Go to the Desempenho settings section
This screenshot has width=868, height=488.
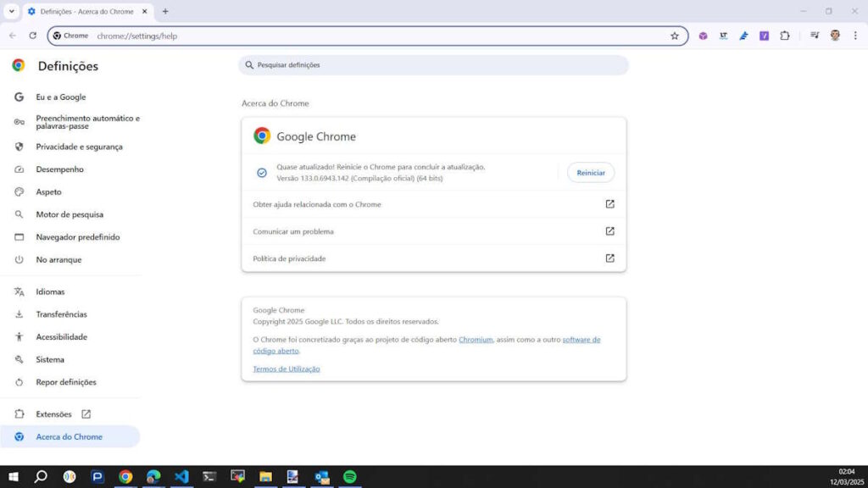(59, 169)
